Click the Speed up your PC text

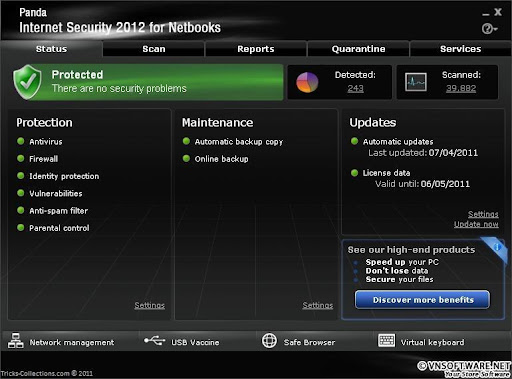click(x=402, y=262)
